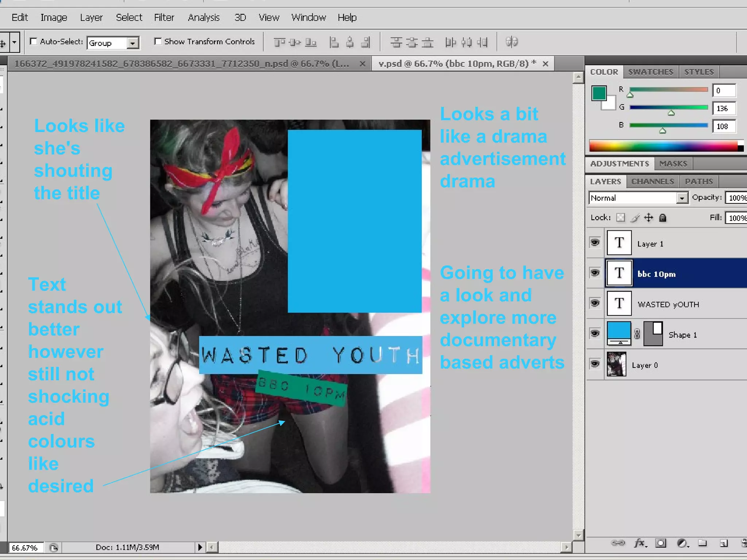
Task: Switch to the Channels tab
Action: (x=653, y=182)
